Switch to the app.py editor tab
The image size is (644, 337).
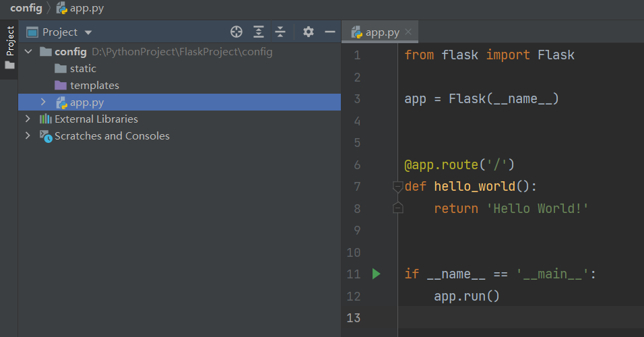pos(375,32)
